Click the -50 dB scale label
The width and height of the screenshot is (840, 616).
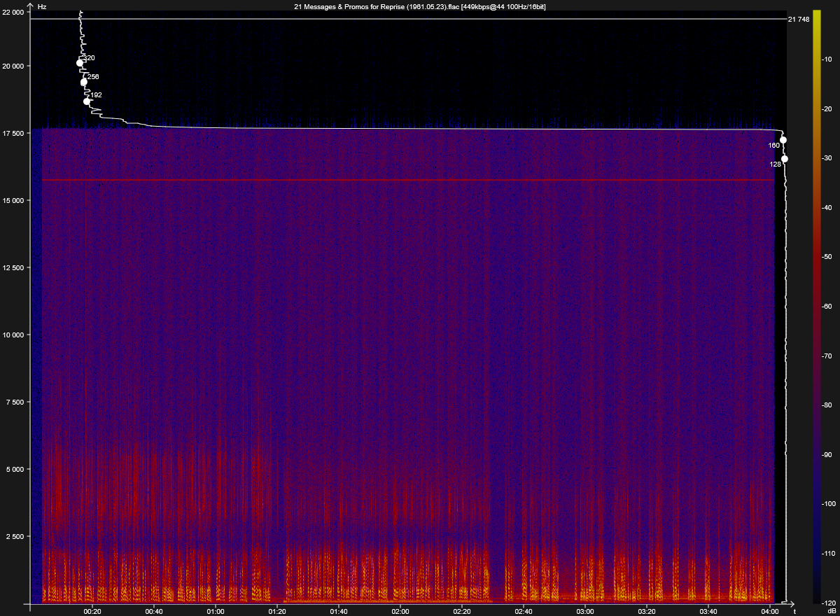pos(827,257)
